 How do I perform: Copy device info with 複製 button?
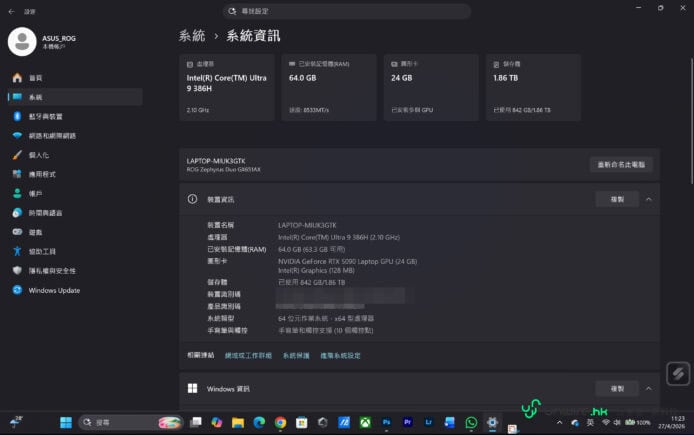pos(617,199)
